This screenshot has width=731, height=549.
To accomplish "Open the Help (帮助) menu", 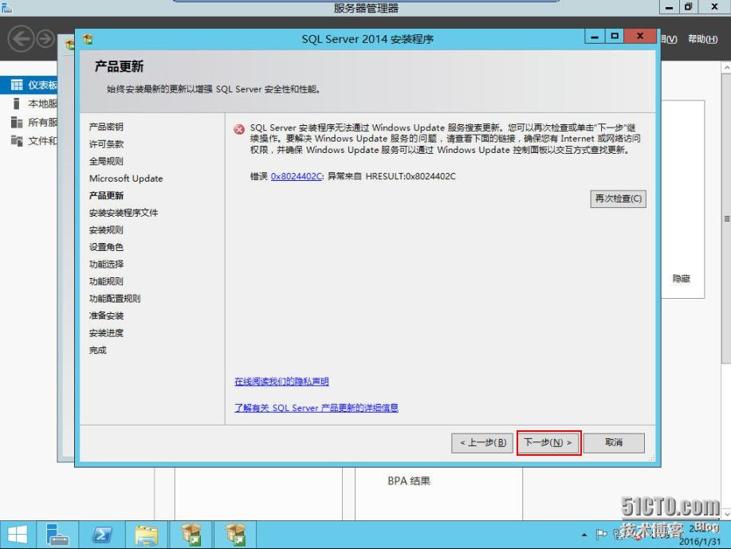I will click(702, 39).
